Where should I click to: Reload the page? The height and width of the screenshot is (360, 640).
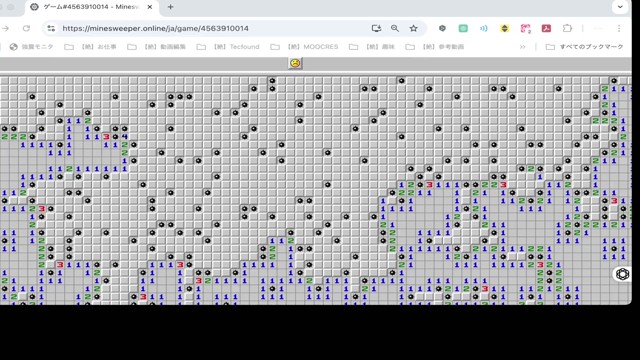(27, 28)
